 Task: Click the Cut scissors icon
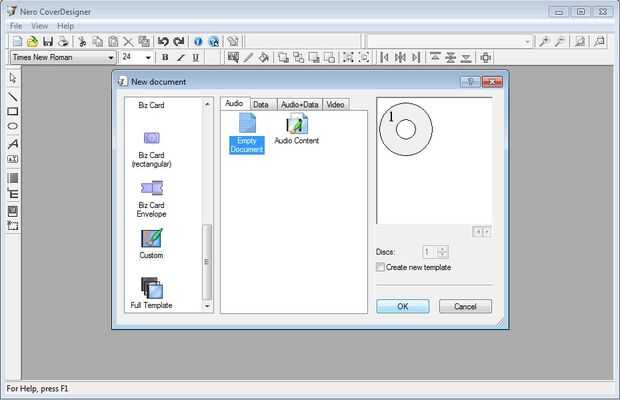tap(82, 42)
